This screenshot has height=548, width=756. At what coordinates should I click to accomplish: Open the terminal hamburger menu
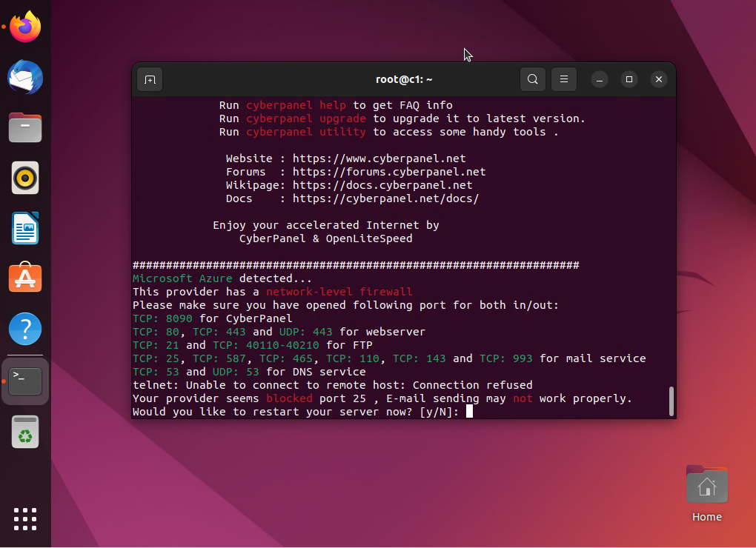(563, 79)
